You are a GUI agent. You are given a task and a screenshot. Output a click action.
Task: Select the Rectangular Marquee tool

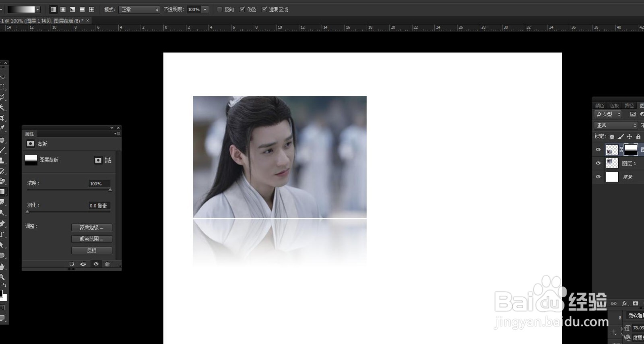(2, 87)
